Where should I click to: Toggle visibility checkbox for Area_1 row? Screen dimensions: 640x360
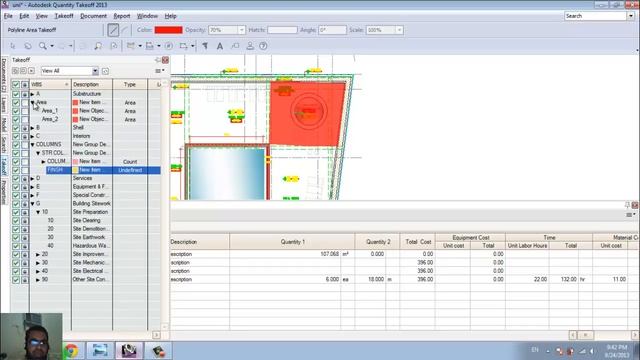click(x=16, y=111)
